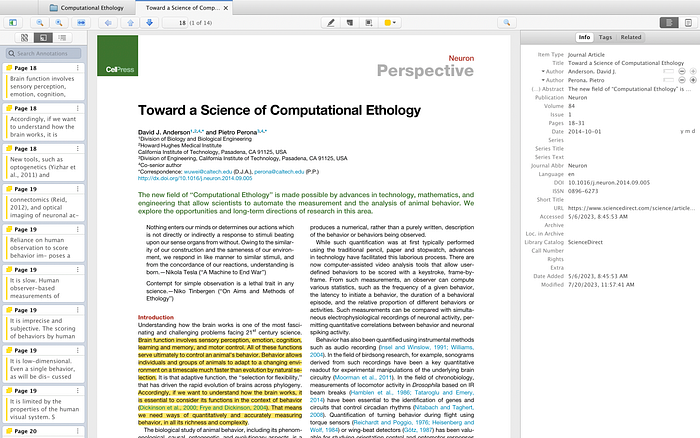Click the fit-to-width zoom icon
Viewport: 700px width, 438px height.
click(x=82, y=21)
